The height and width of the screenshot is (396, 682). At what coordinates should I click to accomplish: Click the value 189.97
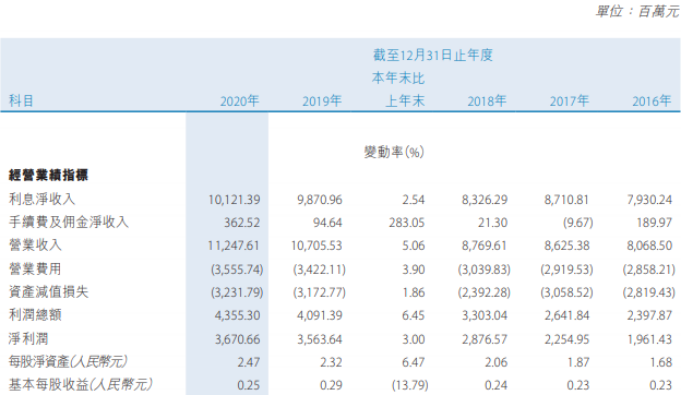coord(654,223)
